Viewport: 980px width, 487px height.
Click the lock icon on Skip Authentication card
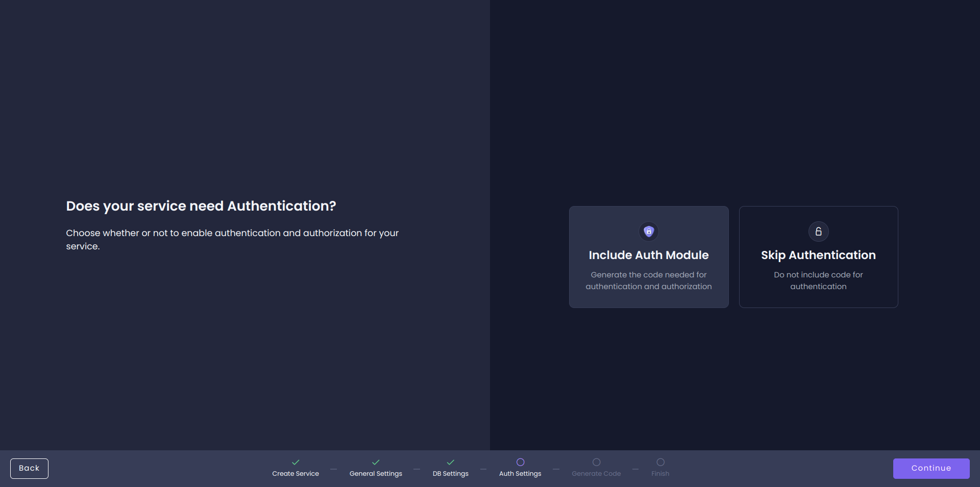(818, 231)
